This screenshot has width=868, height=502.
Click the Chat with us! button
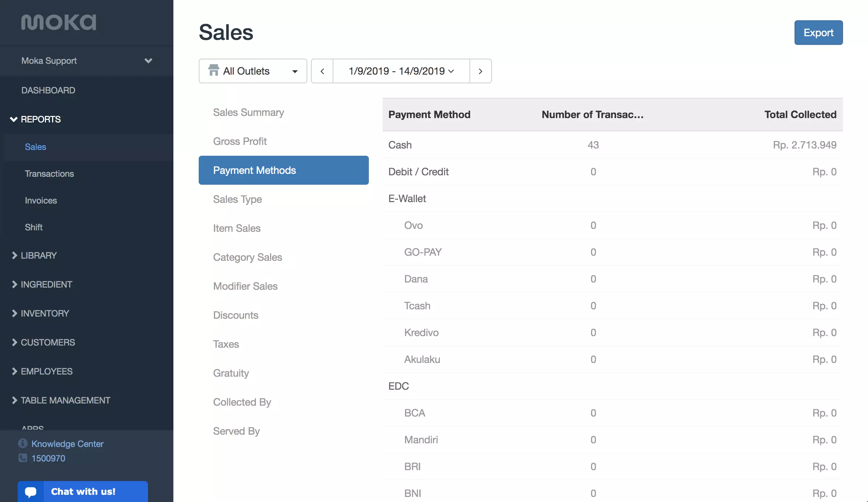(x=83, y=491)
